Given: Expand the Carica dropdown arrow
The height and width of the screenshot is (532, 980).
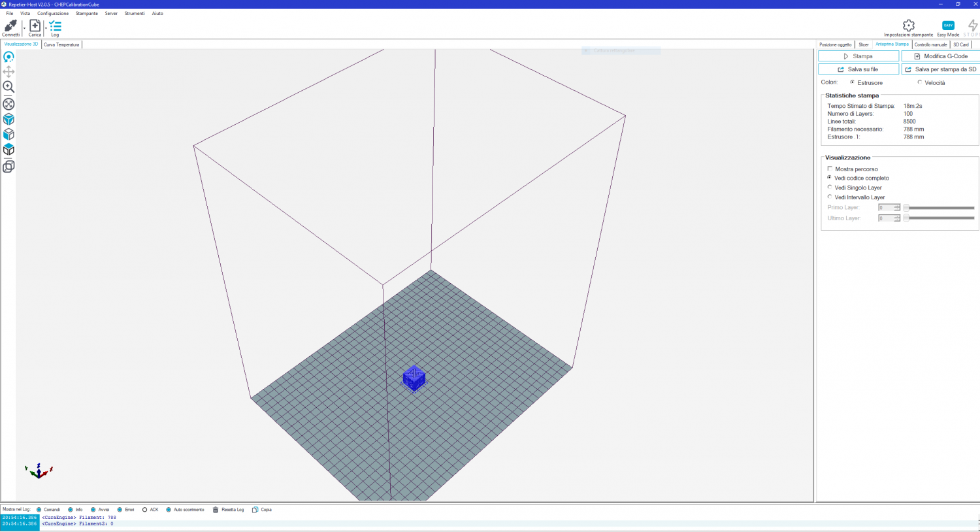Looking at the screenshot, I should click(45, 28).
